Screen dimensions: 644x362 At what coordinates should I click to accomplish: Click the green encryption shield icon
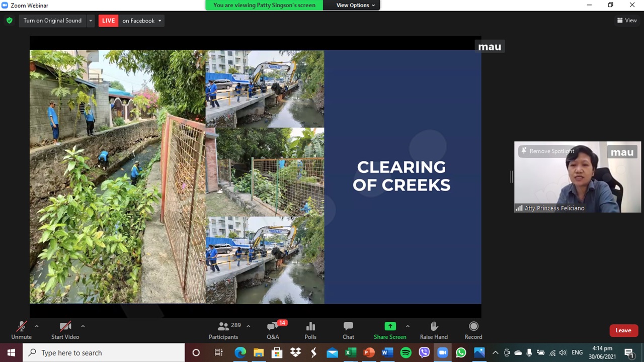[x=9, y=21]
